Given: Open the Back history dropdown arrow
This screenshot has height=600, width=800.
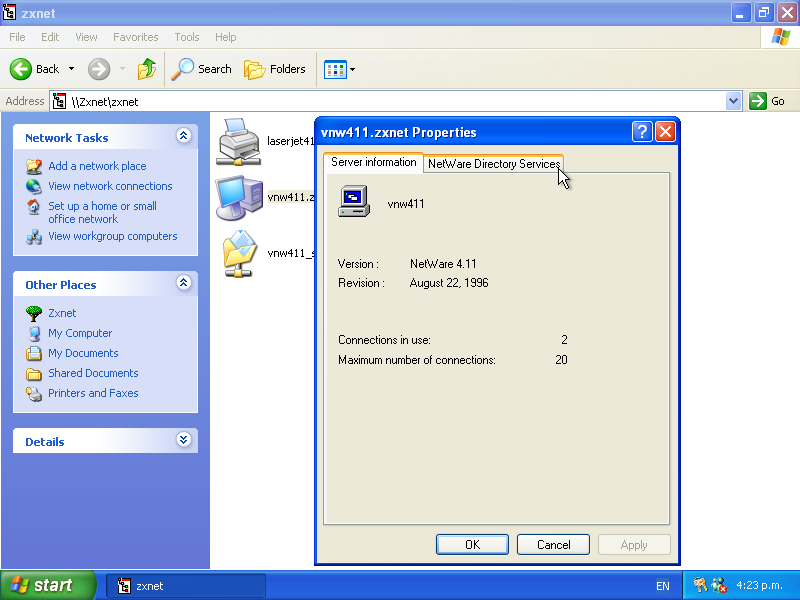Looking at the screenshot, I should coord(71,69).
